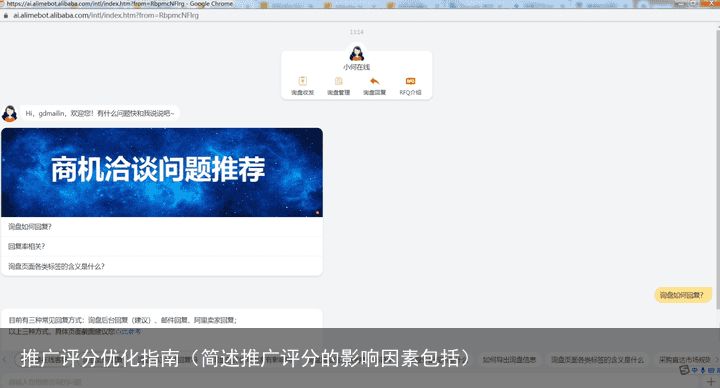720x388 pixels.
Task: Click the plus icon beside the input box
Action: coord(710,381)
